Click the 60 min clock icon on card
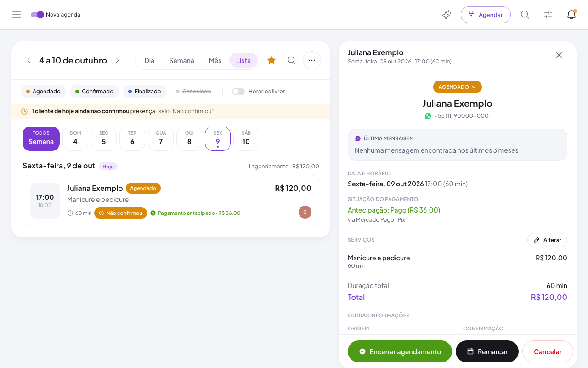 click(70, 213)
